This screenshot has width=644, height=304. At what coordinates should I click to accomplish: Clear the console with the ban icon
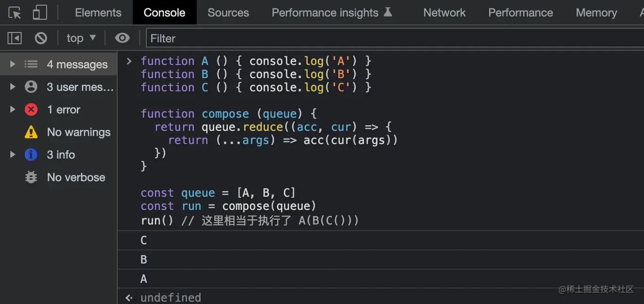coord(41,38)
